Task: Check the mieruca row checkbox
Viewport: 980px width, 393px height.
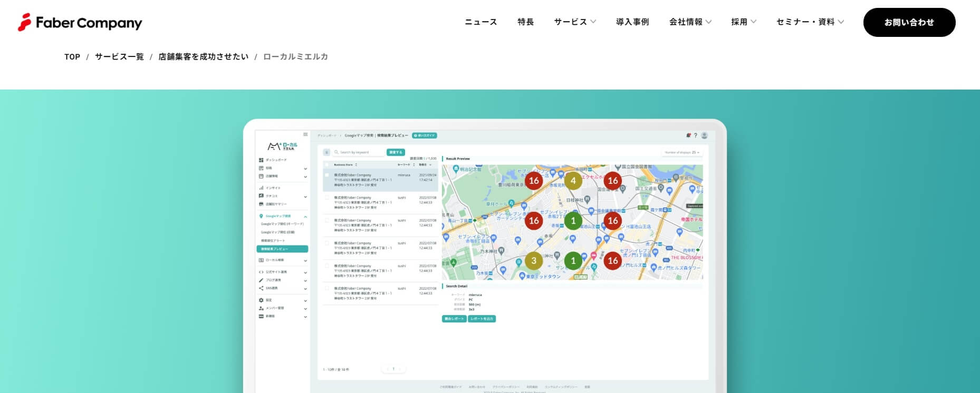Action: click(x=327, y=175)
